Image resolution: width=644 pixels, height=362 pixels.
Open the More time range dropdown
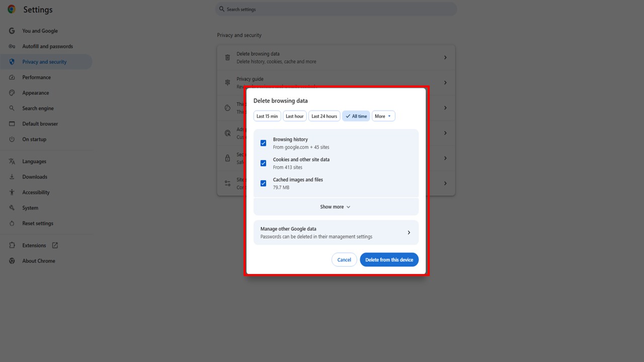[383, 116]
